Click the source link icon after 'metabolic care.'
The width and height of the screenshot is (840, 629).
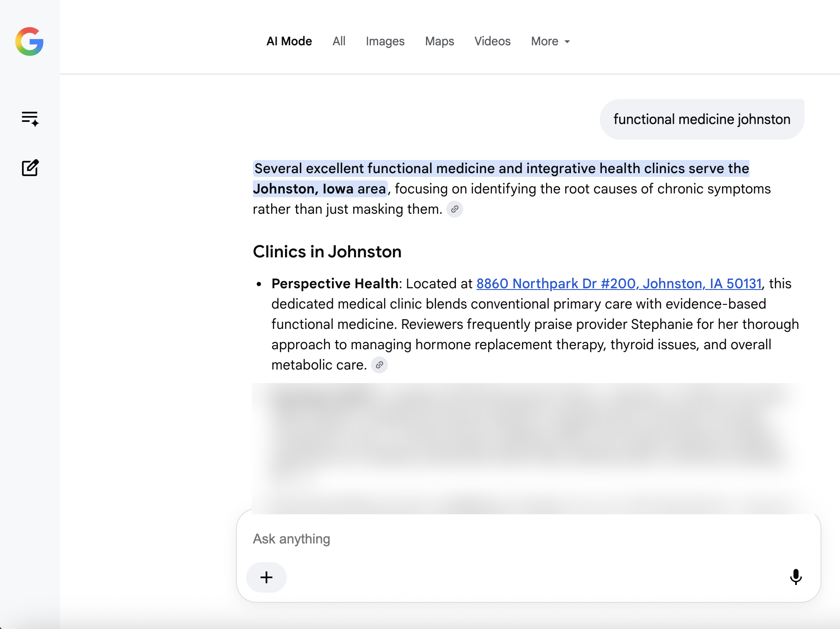379,365
